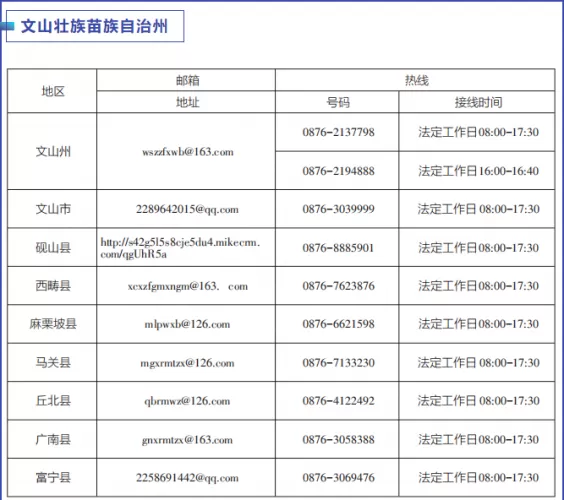Click the 地址 sub-header
The image size is (564, 500).
[x=187, y=103]
